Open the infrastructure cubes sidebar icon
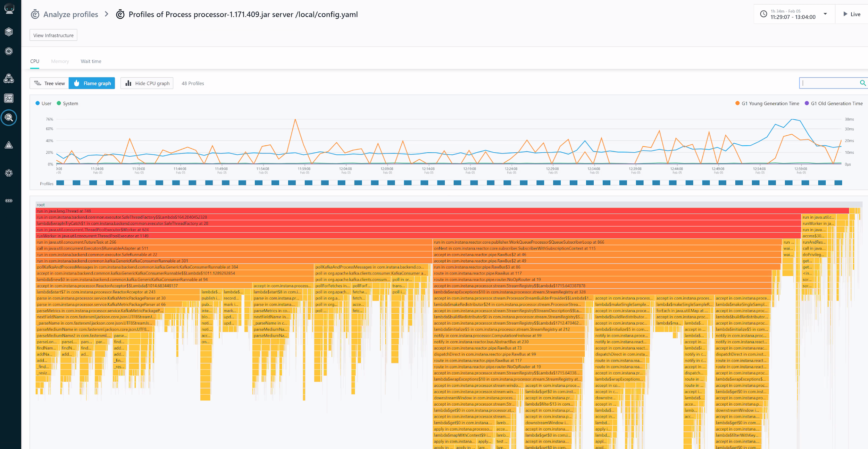Image resolution: width=868 pixels, height=449 pixels. pos(9,79)
